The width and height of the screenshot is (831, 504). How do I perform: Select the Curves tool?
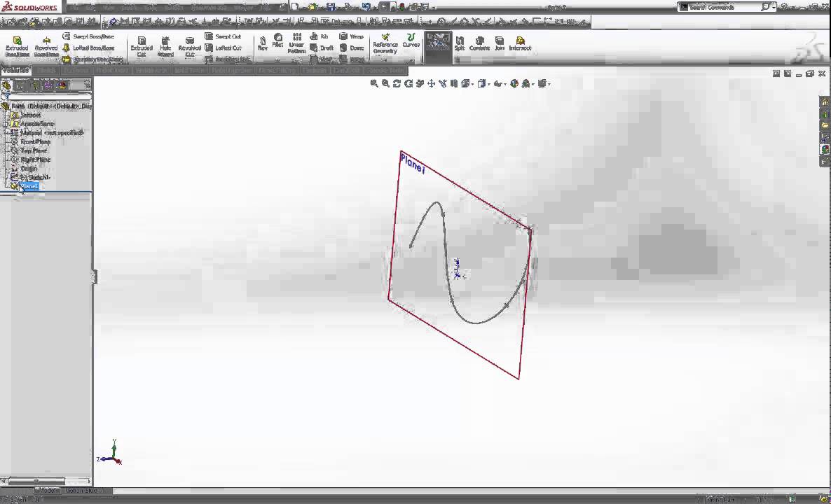pyautogui.click(x=411, y=43)
